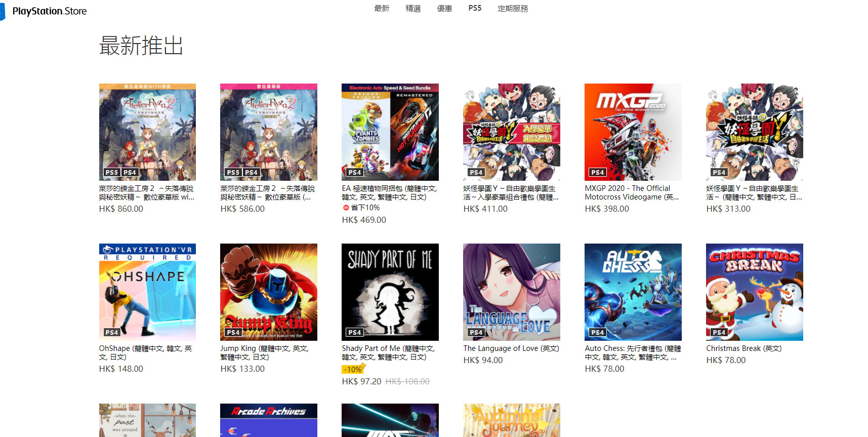Open the 定期服務 menu item
The width and height of the screenshot is (868, 437).
tap(513, 9)
